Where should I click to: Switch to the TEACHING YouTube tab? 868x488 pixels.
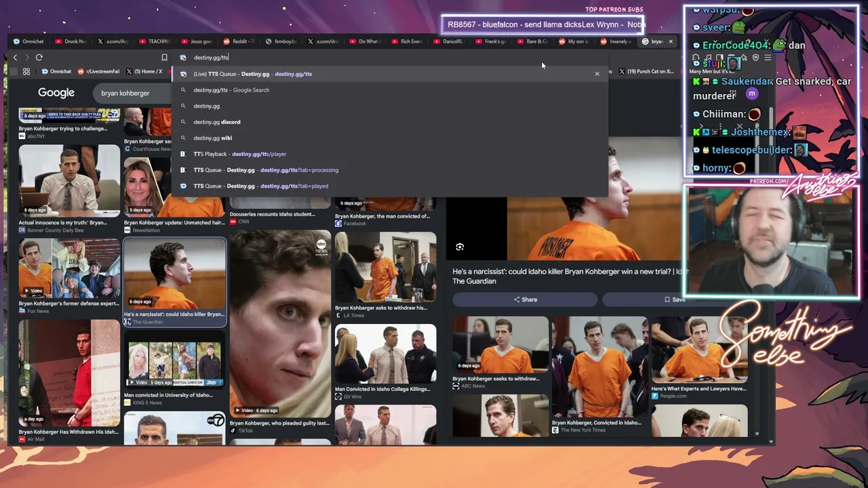155,41
